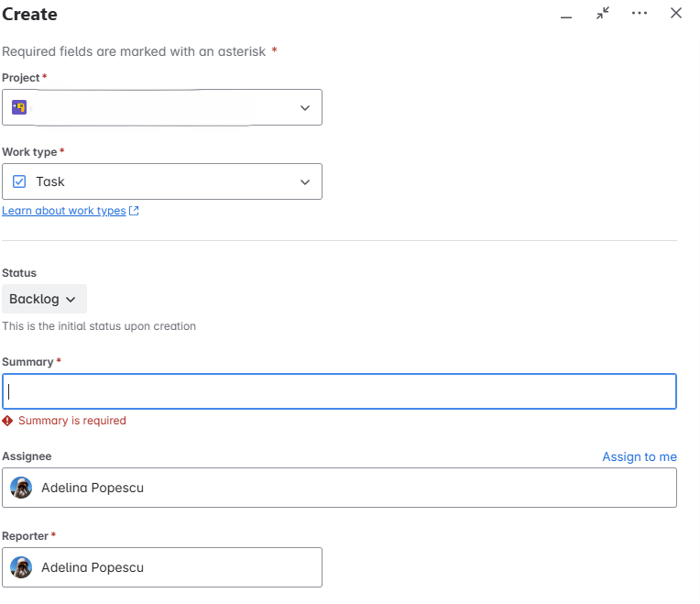Expand the Project dropdown
Screen dimensions: 700x604
click(305, 108)
